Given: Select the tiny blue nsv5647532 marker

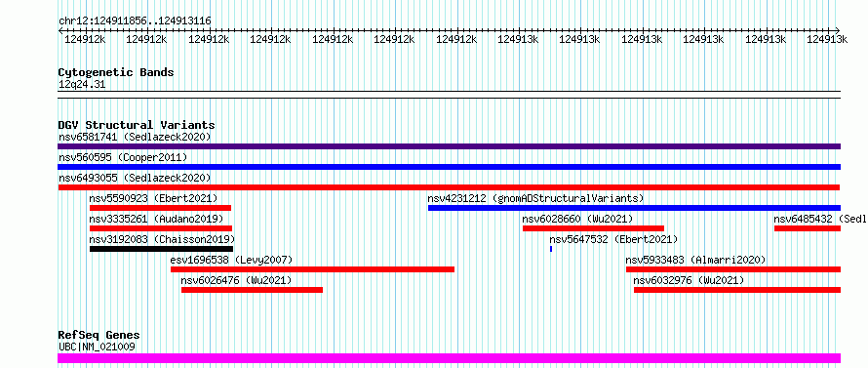Looking at the screenshot, I should pos(551,249).
